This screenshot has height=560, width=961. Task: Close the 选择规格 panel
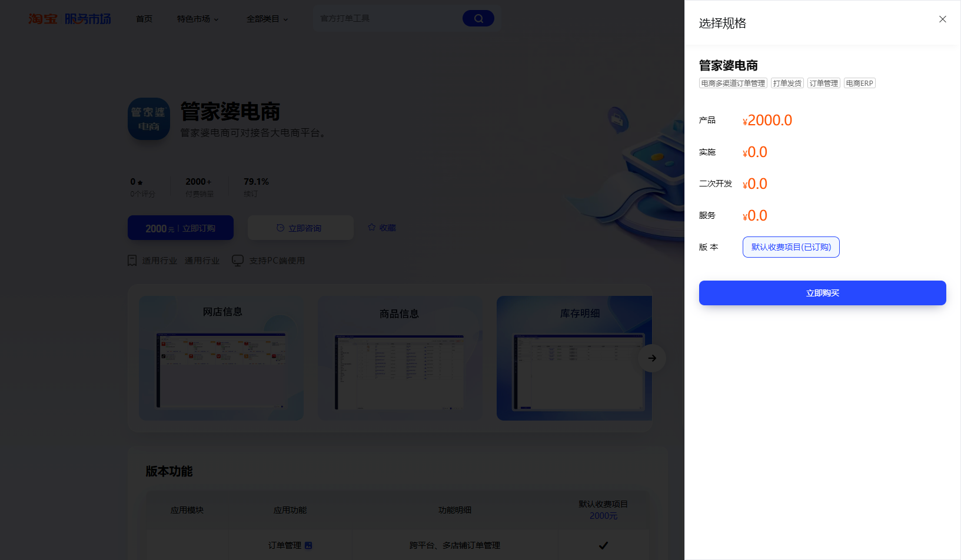point(943,19)
